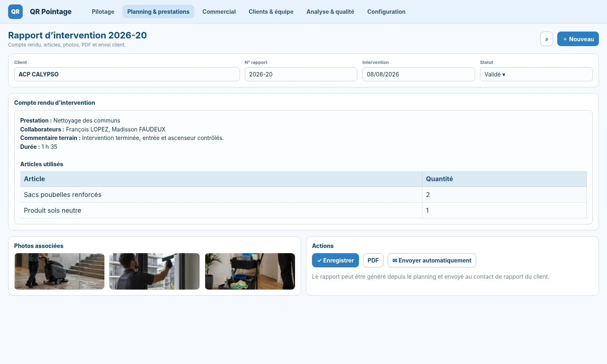Save the report with Enregistrer
Screen dimensions: 607x364
click(x=335, y=260)
